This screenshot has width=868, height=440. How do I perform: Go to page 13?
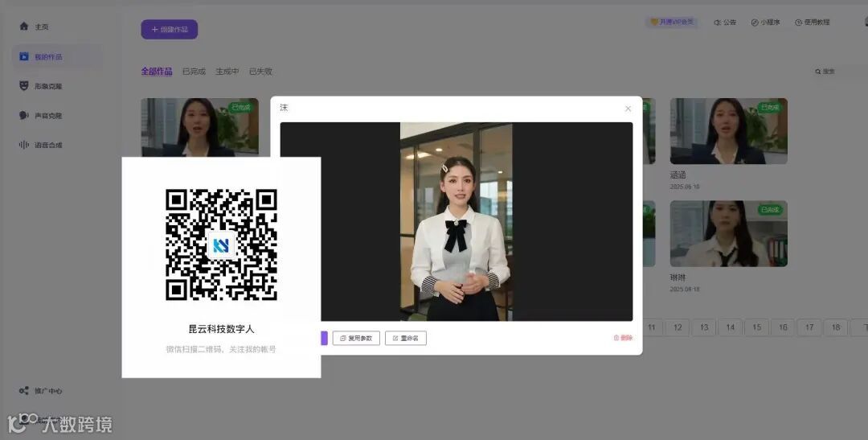coord(704,327)
